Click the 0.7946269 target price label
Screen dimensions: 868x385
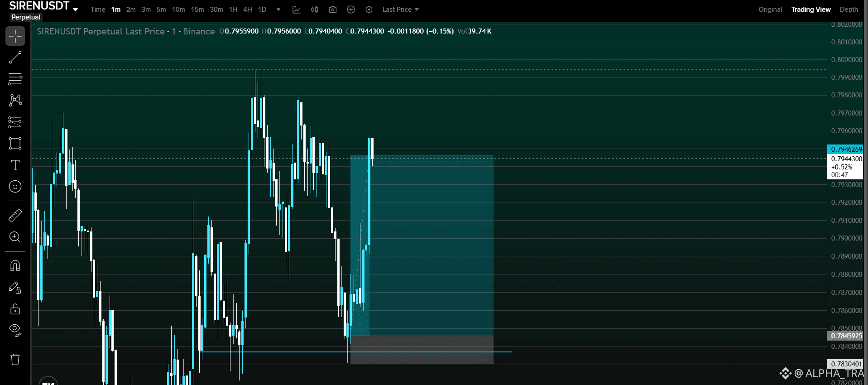(x=845, y=149)
